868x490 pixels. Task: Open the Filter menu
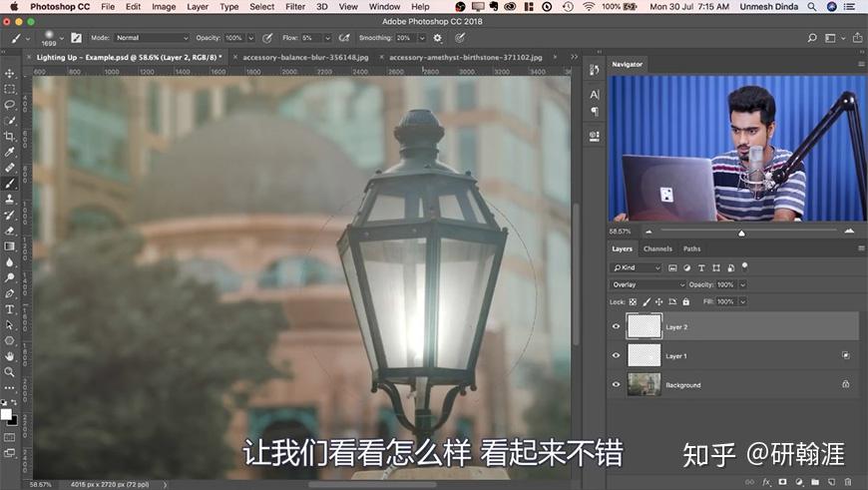pyautogui.click(x=295, y=7)
